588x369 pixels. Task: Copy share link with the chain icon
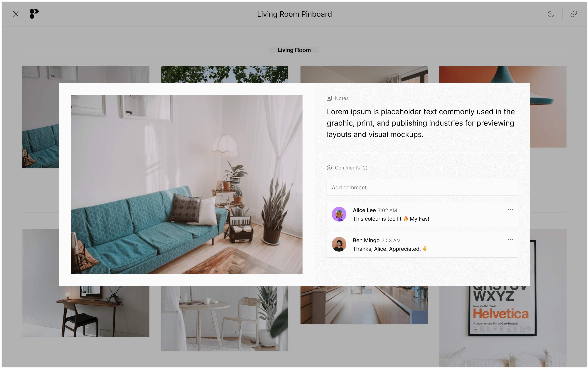573,14
